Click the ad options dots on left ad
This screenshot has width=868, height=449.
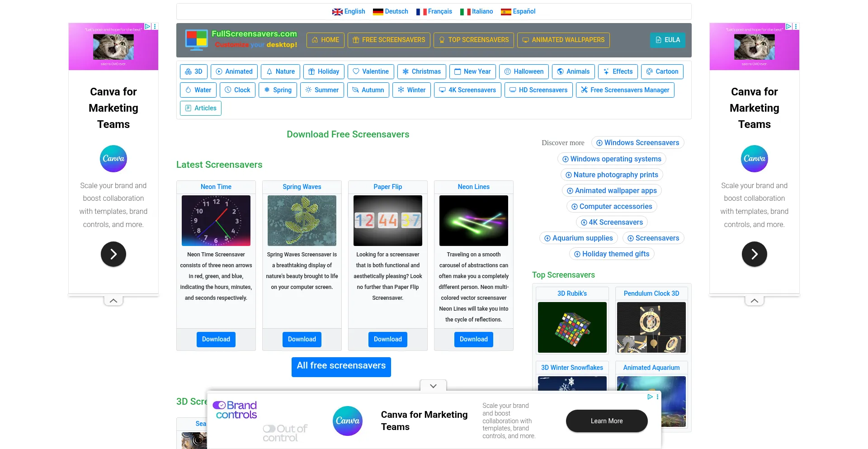(x=155, y=27)
